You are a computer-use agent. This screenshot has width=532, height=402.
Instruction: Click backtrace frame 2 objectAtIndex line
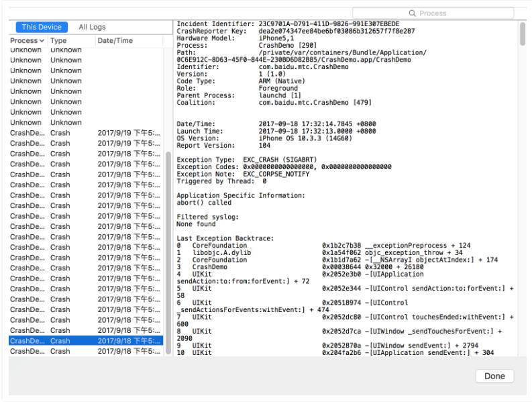tap(337, 260)
